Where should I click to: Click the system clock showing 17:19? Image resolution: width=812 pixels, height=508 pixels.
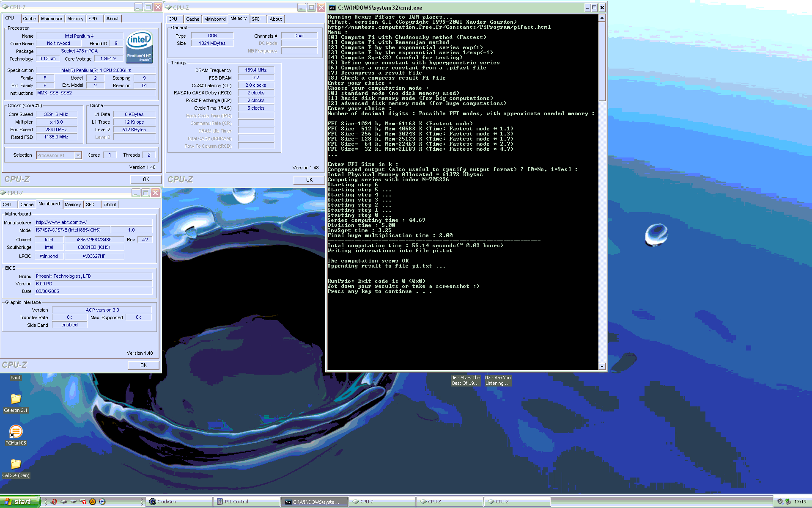pos(800,502)
